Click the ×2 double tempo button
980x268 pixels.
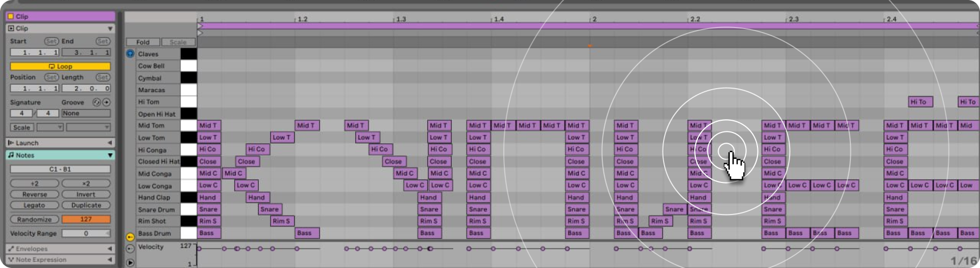pos(86,183)
